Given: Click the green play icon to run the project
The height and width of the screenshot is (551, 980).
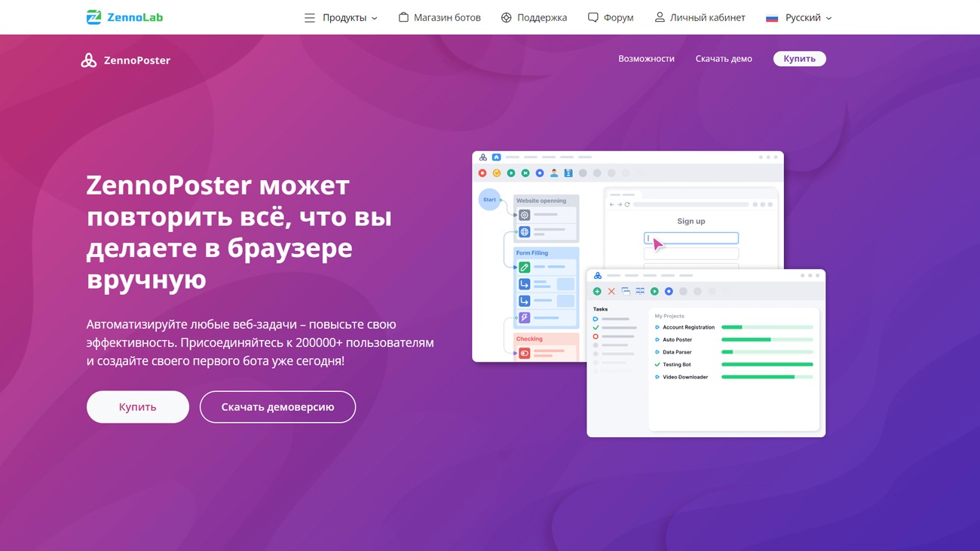Looking at the screenshot, I should (x=511, y=172).
